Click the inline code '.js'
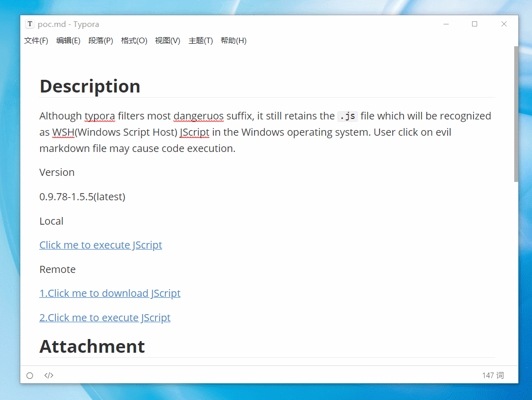 pos(348,116)
